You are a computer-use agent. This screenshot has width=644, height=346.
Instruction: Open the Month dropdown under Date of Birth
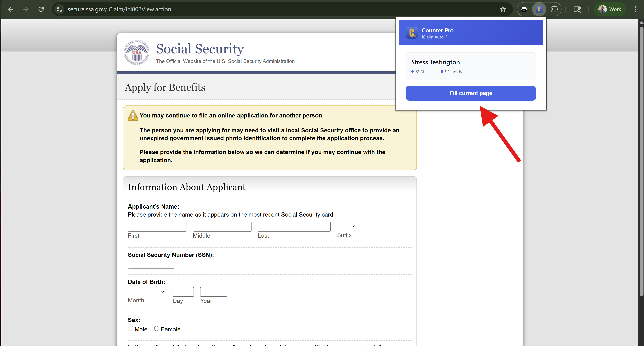(x=147, y=291)
